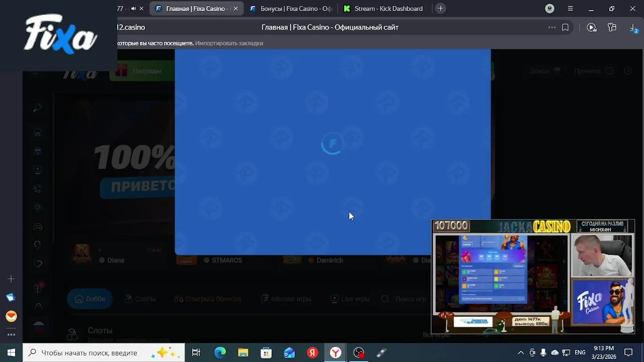Open Outlook from taskbar
The width and height of the screenshot is (644, 362).
click(x=289, y=352)
